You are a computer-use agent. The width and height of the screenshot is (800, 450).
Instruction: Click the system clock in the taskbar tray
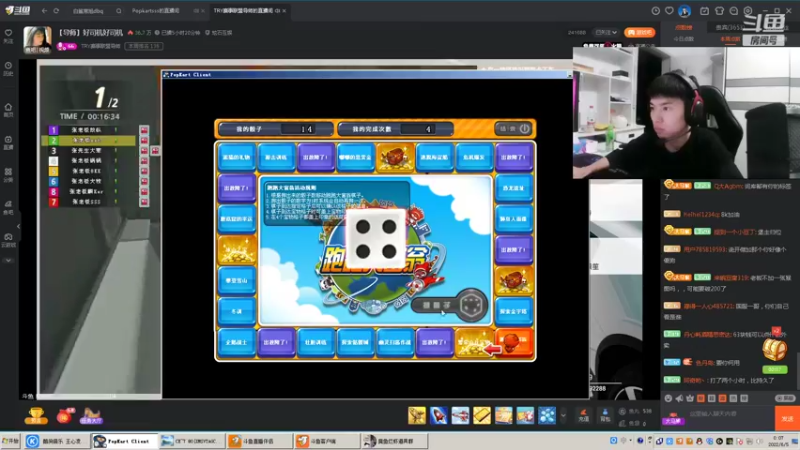tap(779, 441)
